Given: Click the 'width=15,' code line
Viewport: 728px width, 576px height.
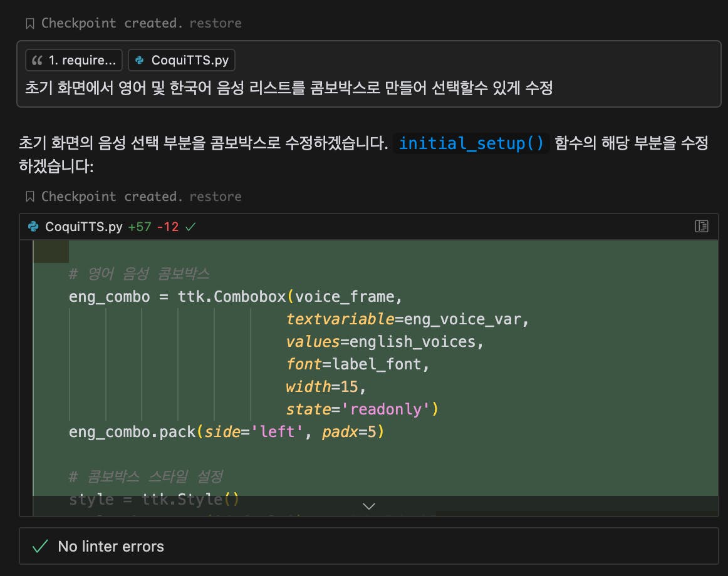Looking at the screenshot, I should [x=326, y=387].
